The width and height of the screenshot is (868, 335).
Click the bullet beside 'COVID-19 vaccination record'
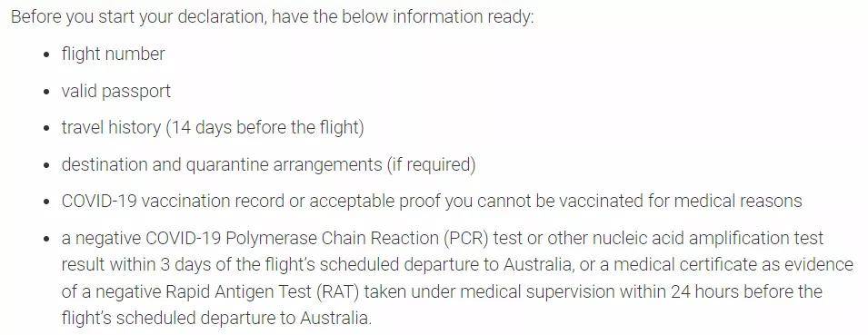(47, 202)
